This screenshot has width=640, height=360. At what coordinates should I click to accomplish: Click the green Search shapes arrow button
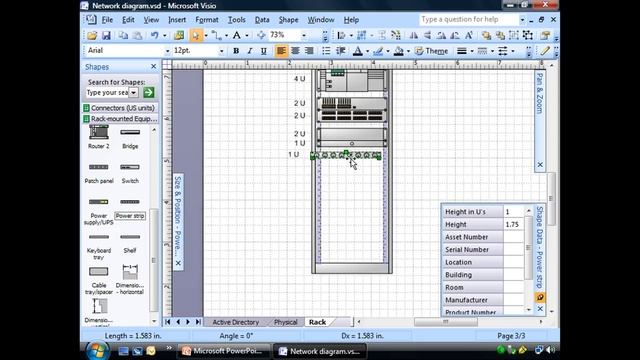point(149,92)
